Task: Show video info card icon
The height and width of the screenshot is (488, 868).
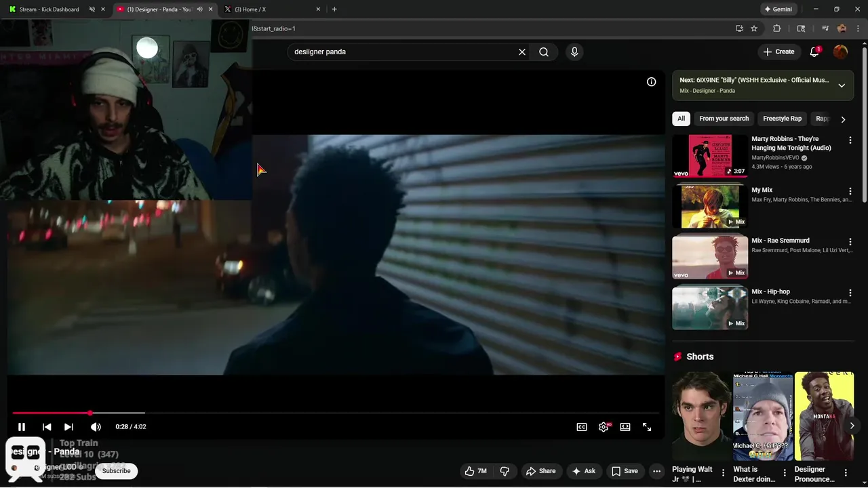Action: [x=651, y=82]
